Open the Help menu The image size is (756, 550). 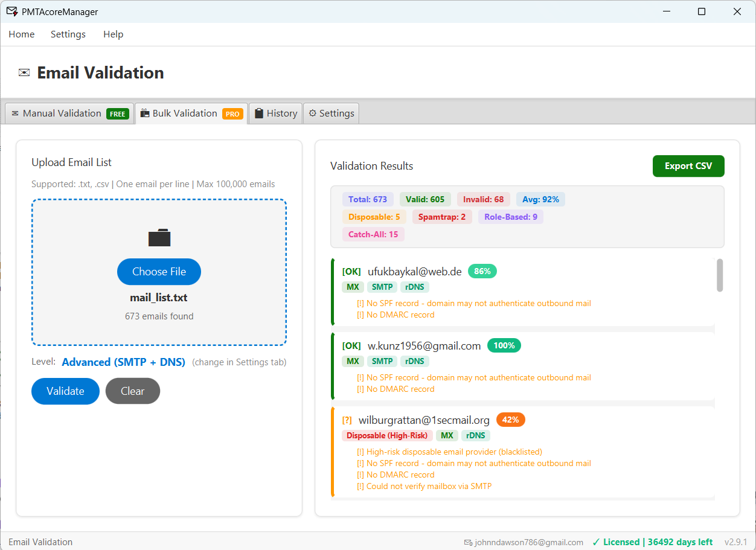tap(113, 34)
